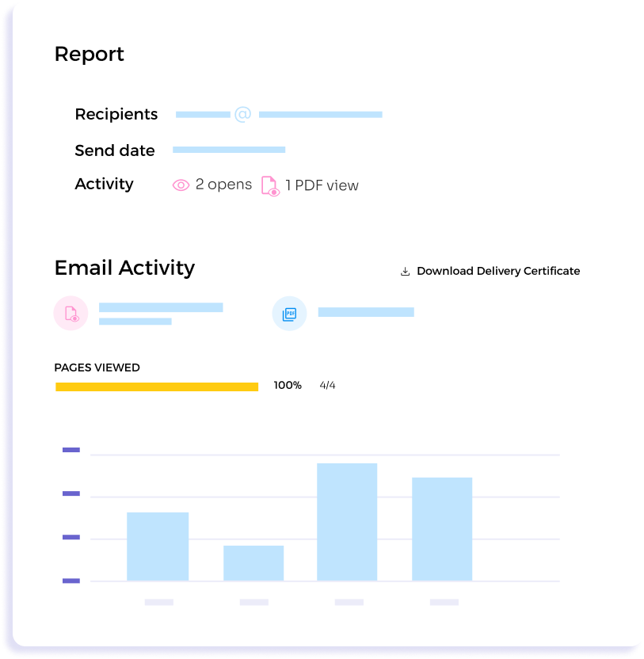The image size is (644, 659).
Task: Click the yellow Pages Viewed progress bar
Action: coord(156,385)
